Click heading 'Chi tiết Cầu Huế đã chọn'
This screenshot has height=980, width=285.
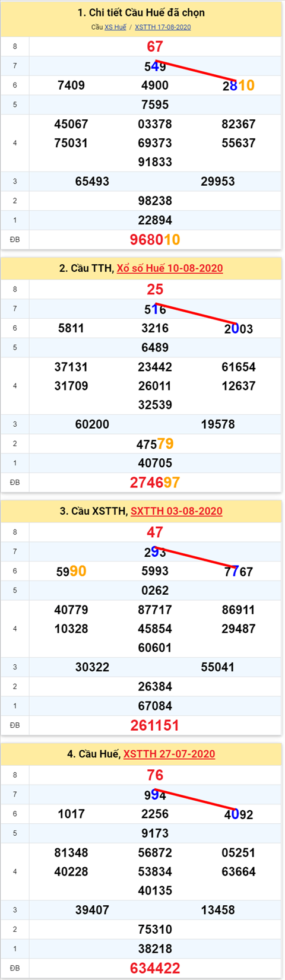point(141,12)
